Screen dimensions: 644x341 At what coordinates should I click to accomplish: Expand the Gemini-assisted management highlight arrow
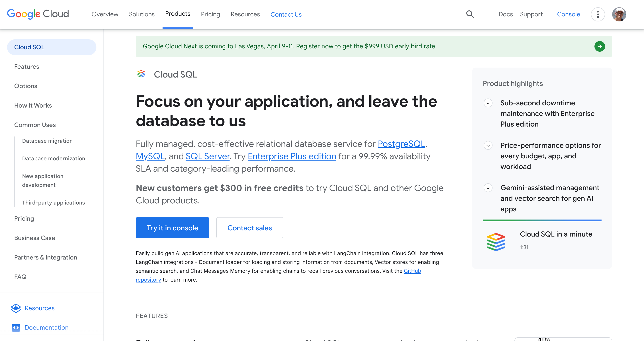coord(488,188)
